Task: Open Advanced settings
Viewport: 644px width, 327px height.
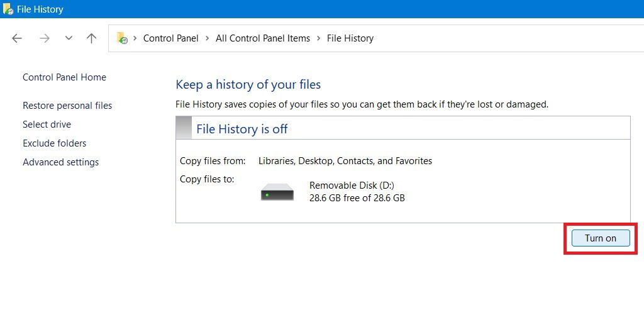Action: pos(60,162)
